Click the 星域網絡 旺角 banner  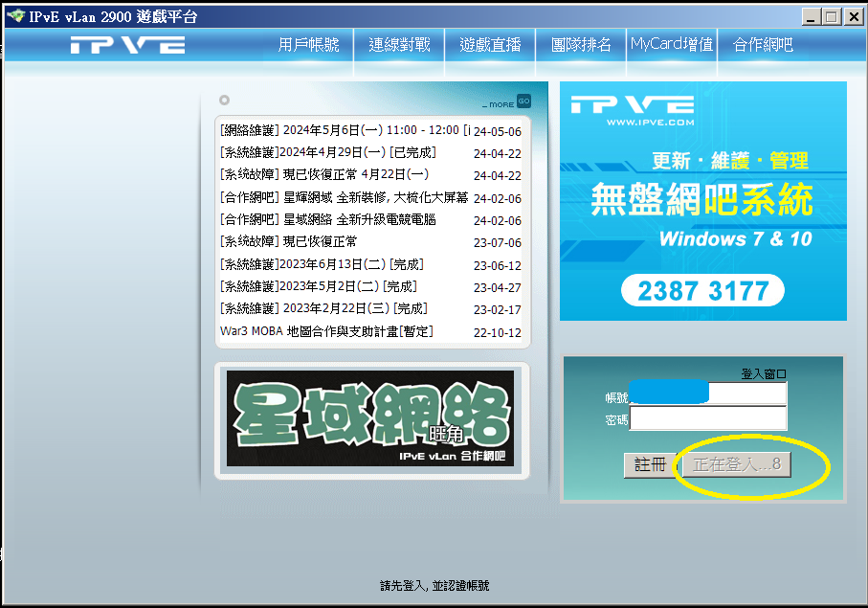click(370, 418)
